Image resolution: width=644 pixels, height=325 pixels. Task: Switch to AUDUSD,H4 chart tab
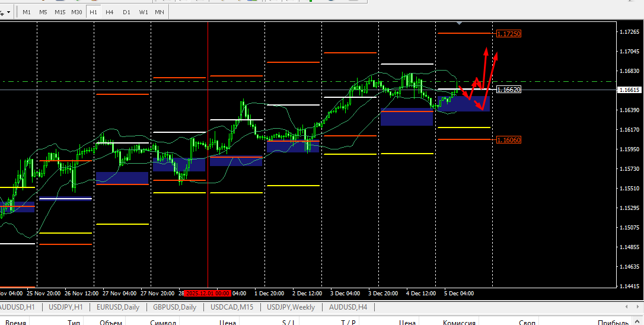coord(348,307)
